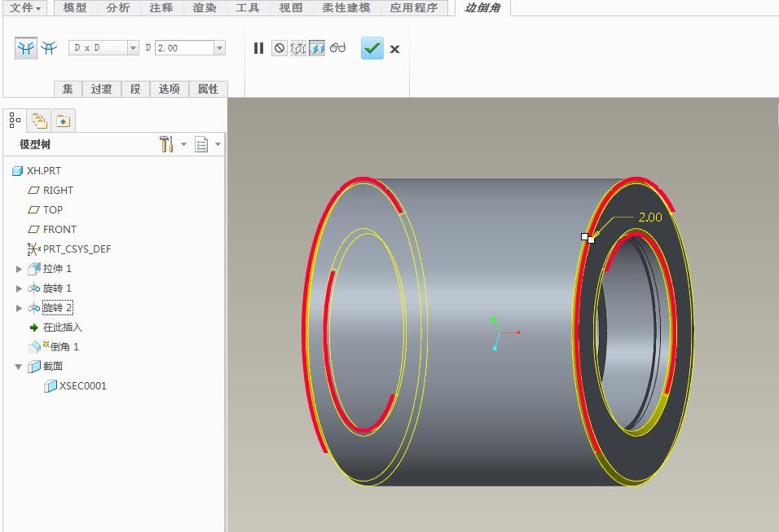Open the 过渡 (Transitions) panel tab
Image resolution: width=779 pixels, height=532 pixels.
click(x=101, y=89)
